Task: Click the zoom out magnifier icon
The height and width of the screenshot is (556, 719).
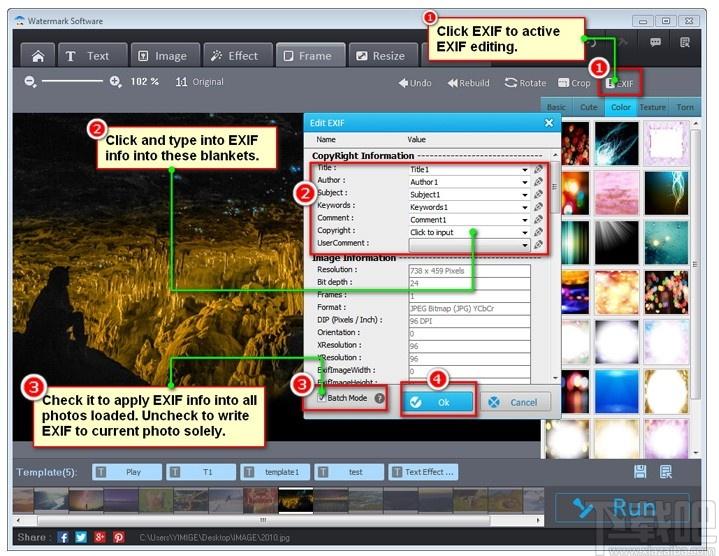Action: tap(31, 82)
